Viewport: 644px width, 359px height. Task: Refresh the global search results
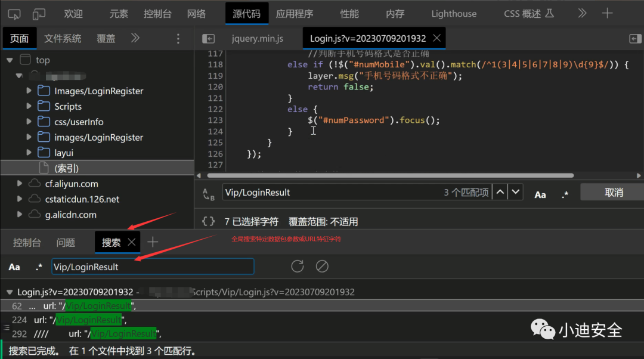[298, 267]
